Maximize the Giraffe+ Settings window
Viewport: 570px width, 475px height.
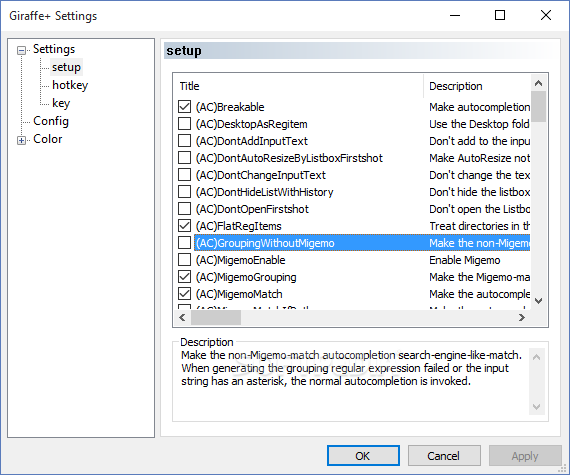coord(500,15)
